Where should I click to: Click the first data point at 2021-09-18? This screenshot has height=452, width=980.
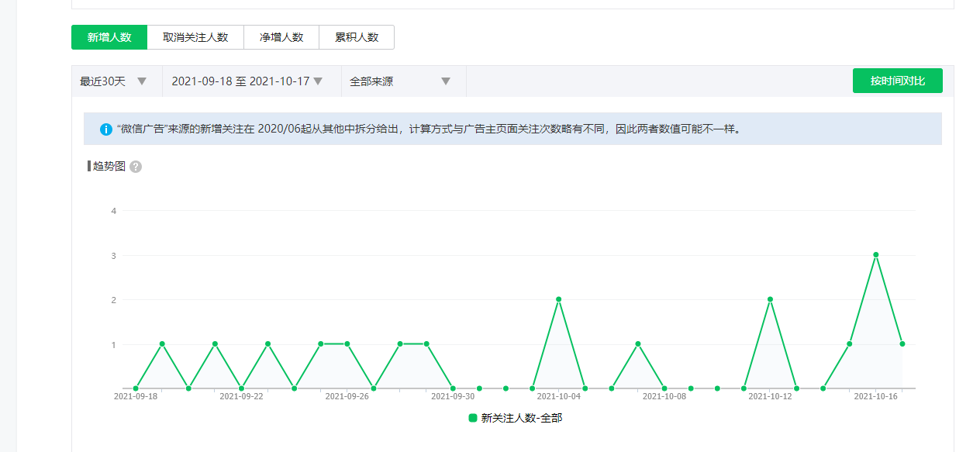click(136, 388)
